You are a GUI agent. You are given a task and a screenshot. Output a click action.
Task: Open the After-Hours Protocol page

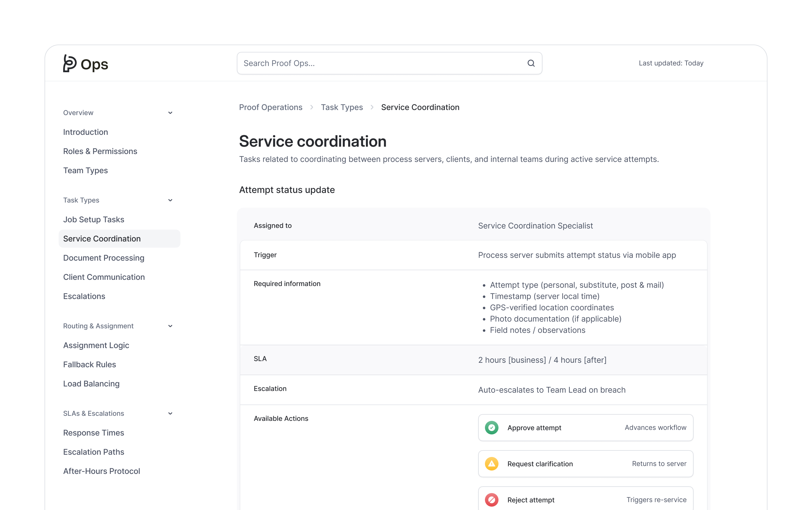[x=101, y=471]
